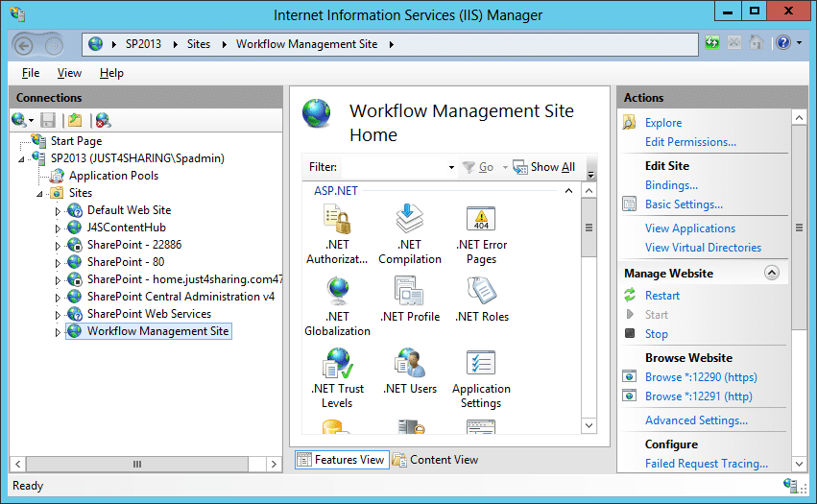The image size is (817, 504).
Task: Collapse the Manage Website section
Action: coord(772,273)
